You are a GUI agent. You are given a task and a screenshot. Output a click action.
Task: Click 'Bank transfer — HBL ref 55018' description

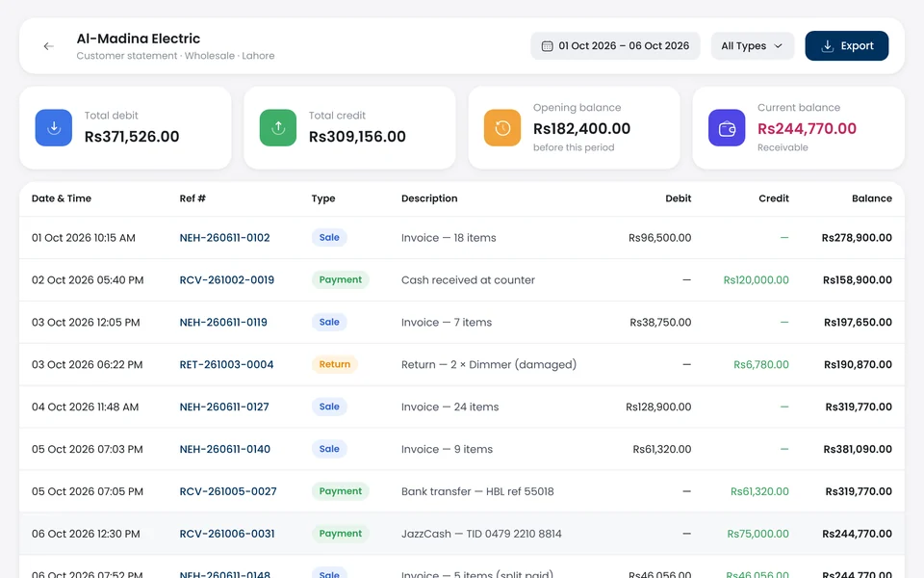(477, 491)
